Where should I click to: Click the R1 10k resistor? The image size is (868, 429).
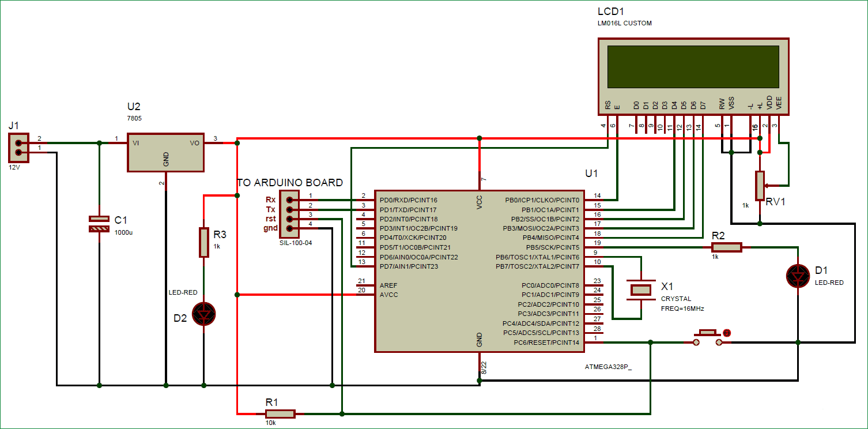(x=280, y=413)
